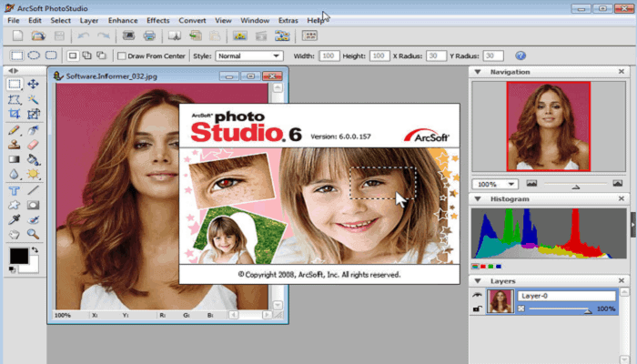Create a new file from the toolbar
Viewport: 637px width, 364px height.
tap(17, 35)
